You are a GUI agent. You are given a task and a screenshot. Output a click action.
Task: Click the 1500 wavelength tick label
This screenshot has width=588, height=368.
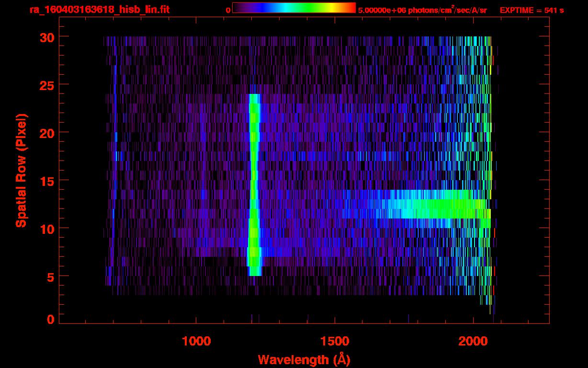[x=334, y=341]
